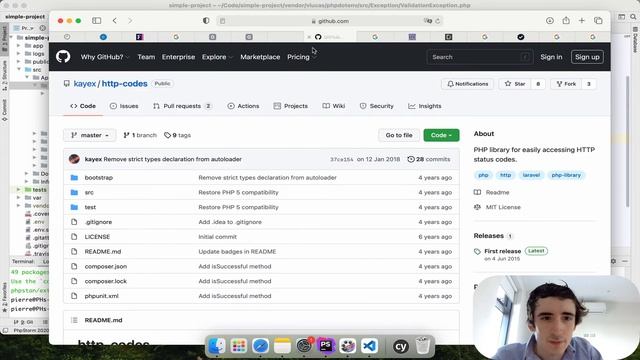Click the Sign in link

click(551, 57)
